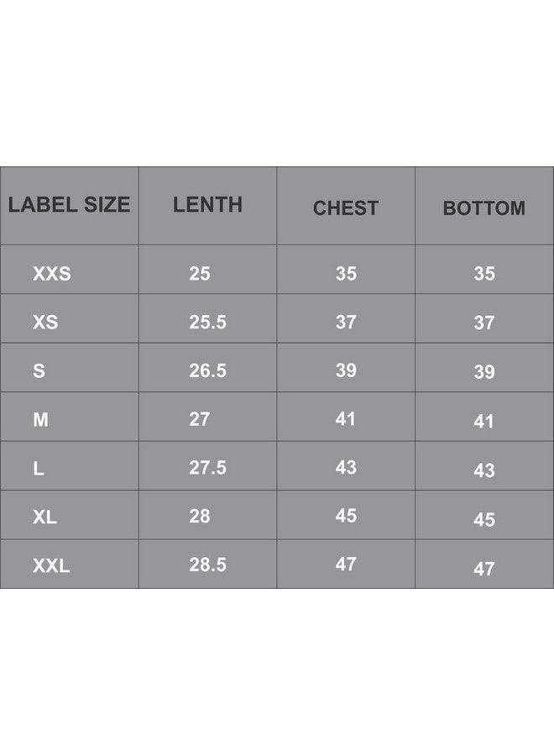
Task: Click bottom value 47 in the XXL row
Action: (x=484, y=569)
